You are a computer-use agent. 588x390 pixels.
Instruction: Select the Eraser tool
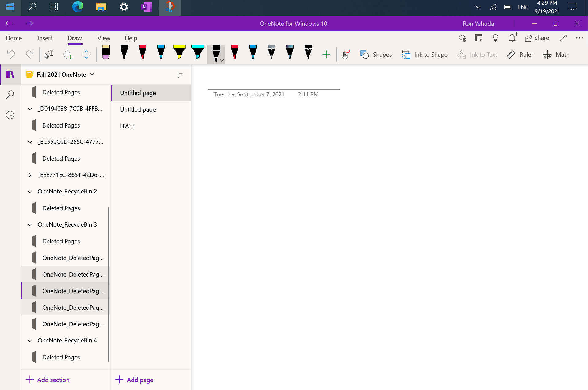pos(106,54)
